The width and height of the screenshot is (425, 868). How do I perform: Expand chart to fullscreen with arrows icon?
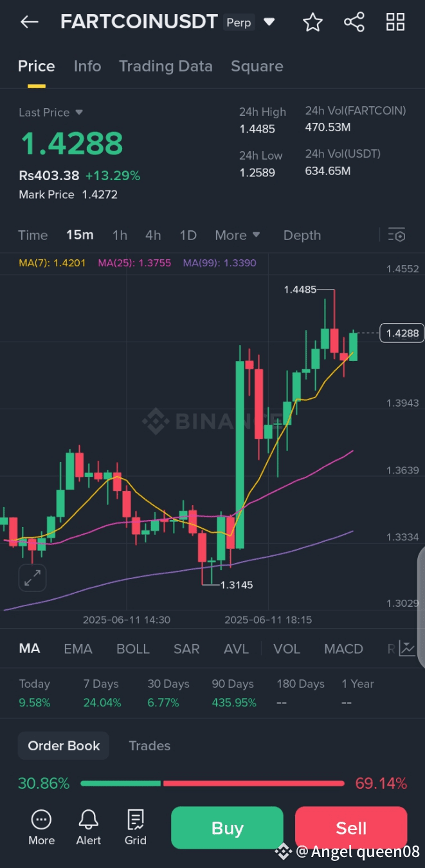point(32,577)
